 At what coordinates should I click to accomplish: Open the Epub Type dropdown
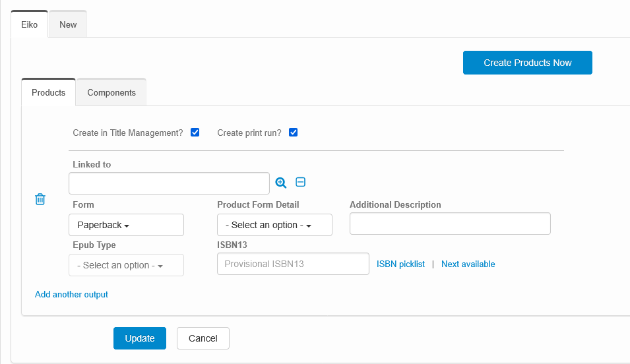(x=126, y=265)
